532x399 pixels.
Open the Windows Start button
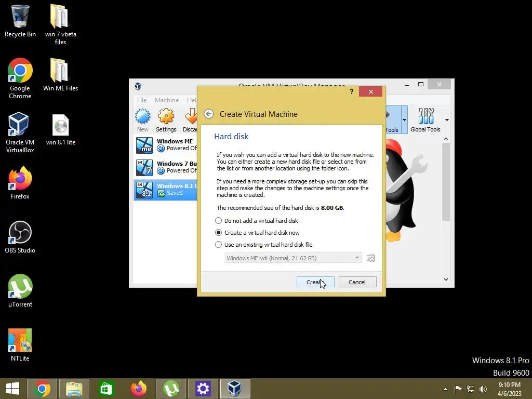tap(12, 389)
